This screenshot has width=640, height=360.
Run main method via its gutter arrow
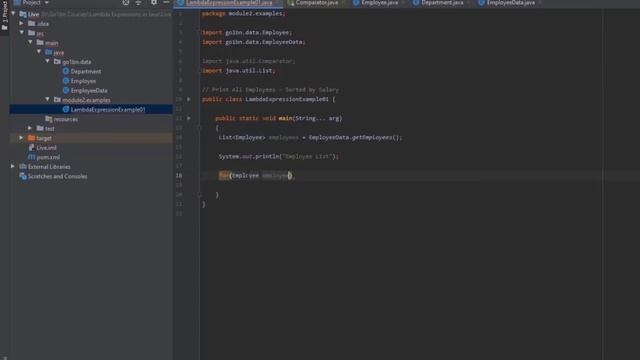click(189, 118)
